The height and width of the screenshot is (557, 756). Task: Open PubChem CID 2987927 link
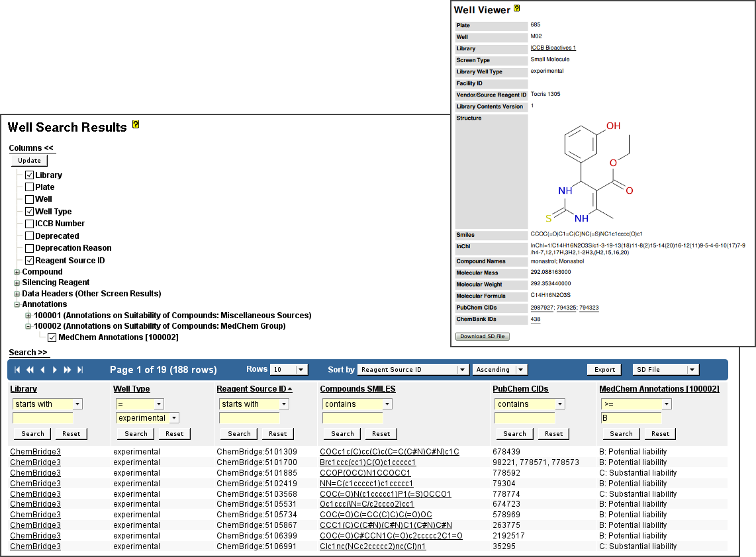click(542, 308)
